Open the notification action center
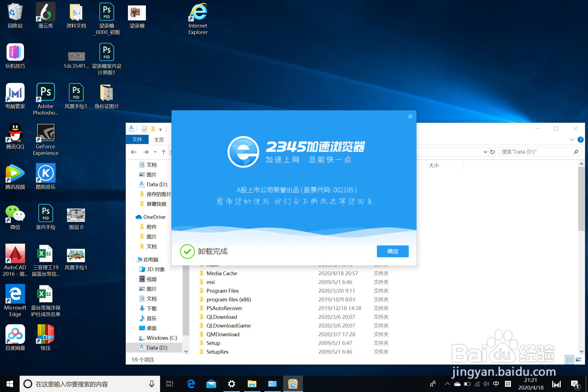This screenshot has height=392, width=588. pos(575,384)
